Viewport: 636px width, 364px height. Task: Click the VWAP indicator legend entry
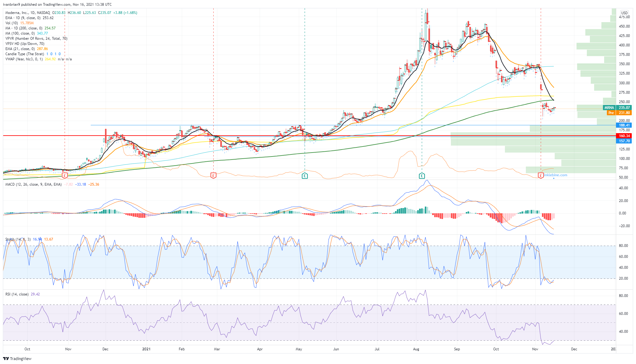(24, 59)
